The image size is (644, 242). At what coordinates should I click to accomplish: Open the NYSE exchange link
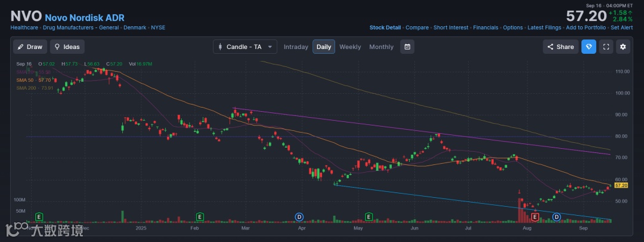click(x=158, y=27)
